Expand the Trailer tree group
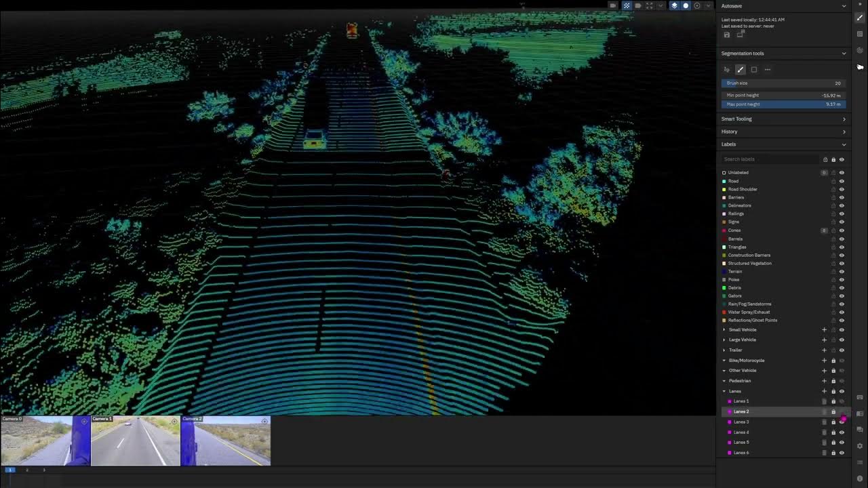This screenshot has width=868, height=488. coord(724,350)
